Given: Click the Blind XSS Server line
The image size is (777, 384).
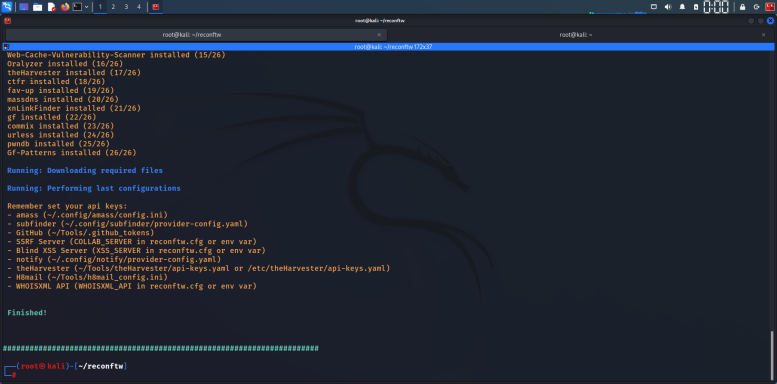Looking at the screenshot, I should point(136,251).
